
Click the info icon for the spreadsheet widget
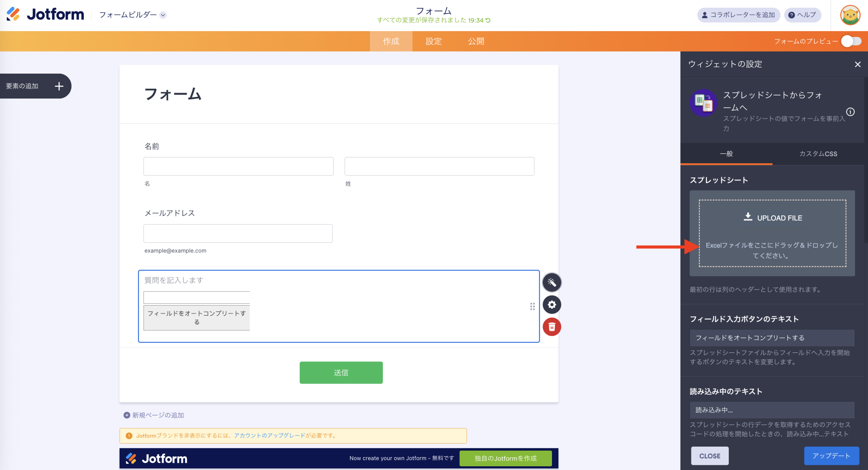coord(851,112)
